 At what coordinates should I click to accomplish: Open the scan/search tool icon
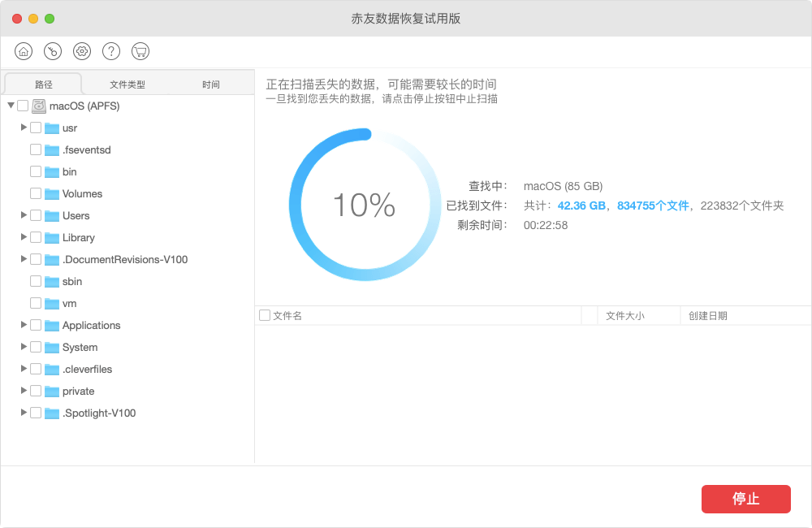click(53, 51)
